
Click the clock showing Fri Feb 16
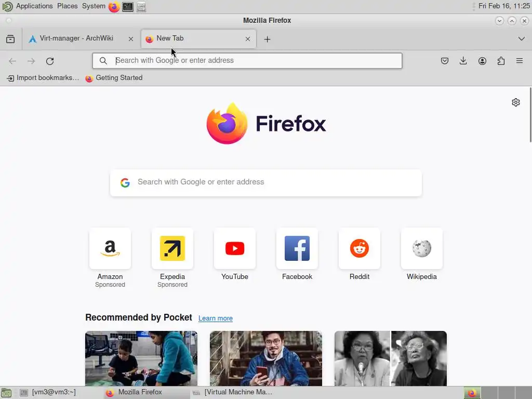[504, 6]
